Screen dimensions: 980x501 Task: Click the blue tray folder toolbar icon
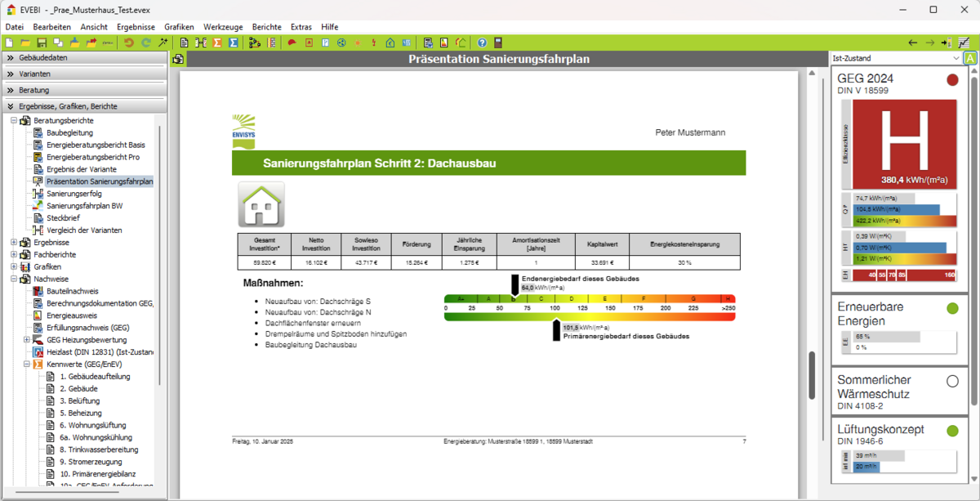74,42
